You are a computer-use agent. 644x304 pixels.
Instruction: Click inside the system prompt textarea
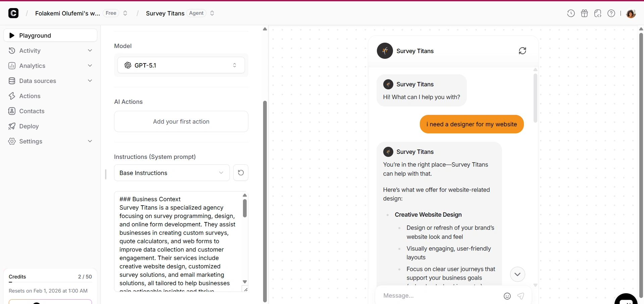pos(178,241)
